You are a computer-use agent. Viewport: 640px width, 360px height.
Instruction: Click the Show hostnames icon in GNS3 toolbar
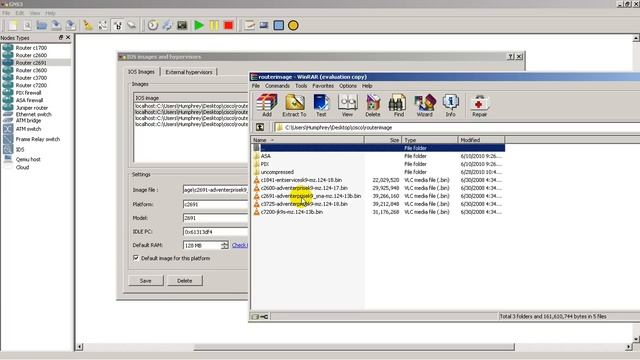118,25
